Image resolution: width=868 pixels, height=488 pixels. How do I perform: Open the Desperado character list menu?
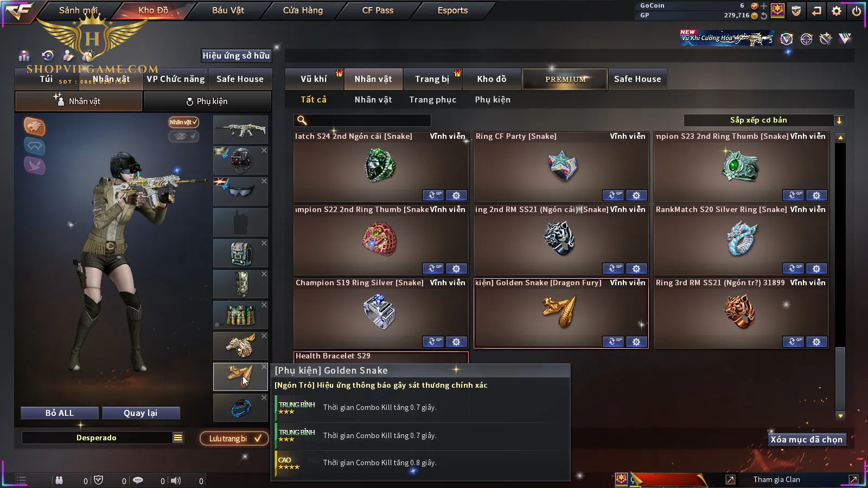pos(178,438)
